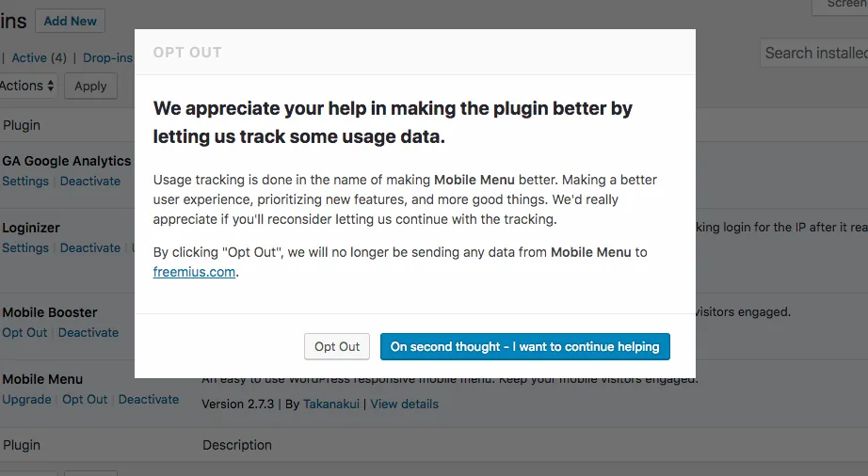The width and height of the screenshot is (868, 476).
Task: Deactivate the Loginizer plugin
Action: pyautogui.click(x=90, y=248)
